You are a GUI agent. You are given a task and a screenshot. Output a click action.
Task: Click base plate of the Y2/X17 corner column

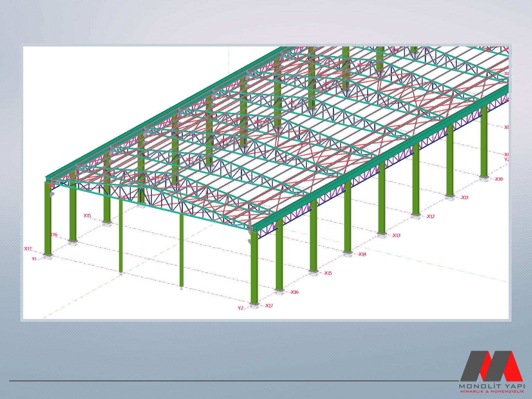coord(255,306)
